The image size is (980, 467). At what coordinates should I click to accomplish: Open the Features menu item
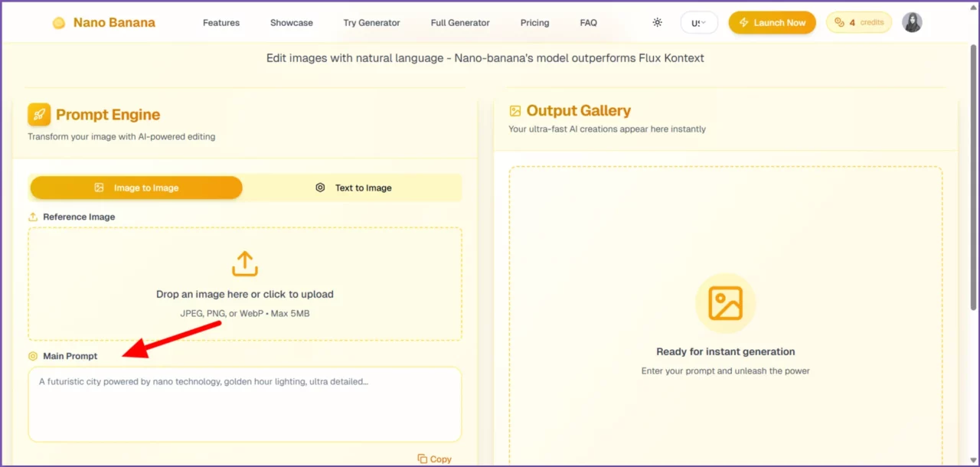221,23
